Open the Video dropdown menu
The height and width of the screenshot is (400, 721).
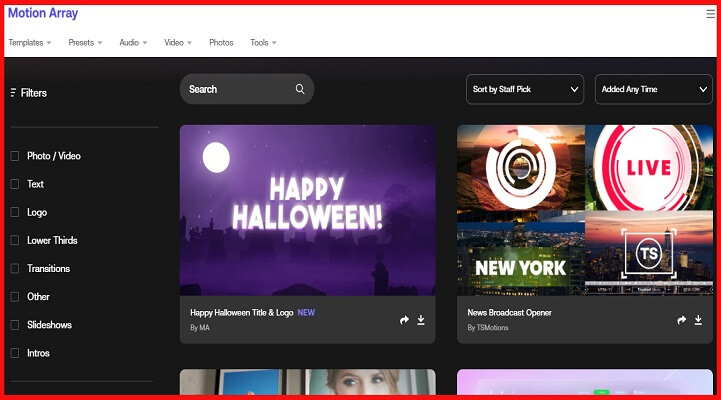(x=178, y=42)
